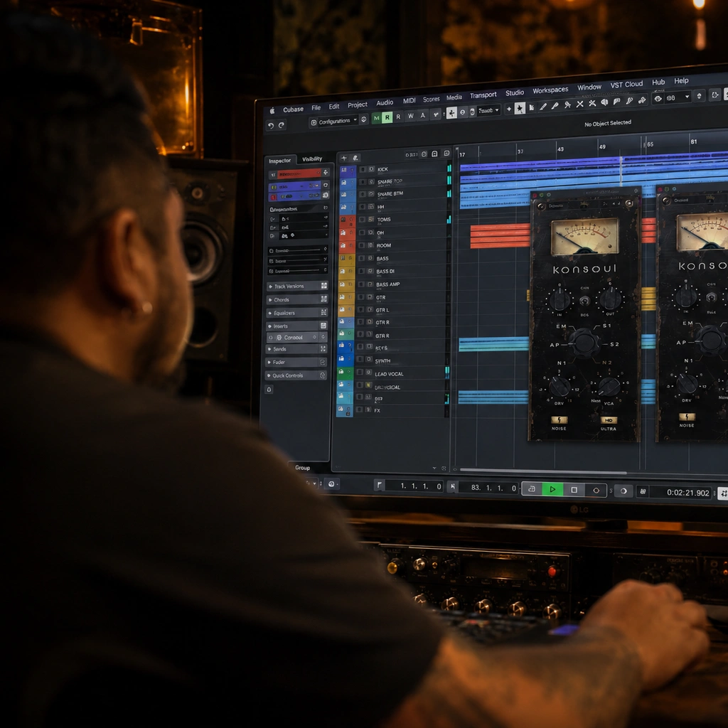The image size is (728, 728).
Task: Open the Touch automation mode dropdown
Action: pos(488,110)
